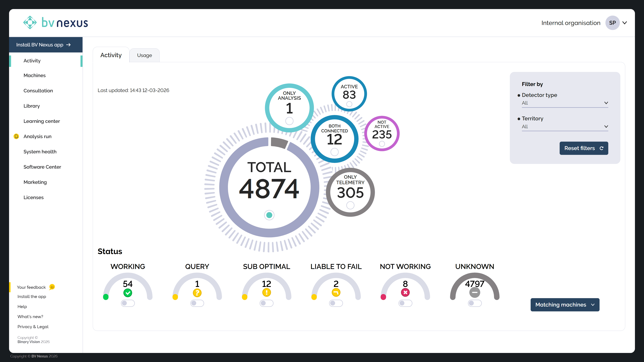Screen dimensions: 644x362
Task: Select the Activity tab
Action: point(111,55)
